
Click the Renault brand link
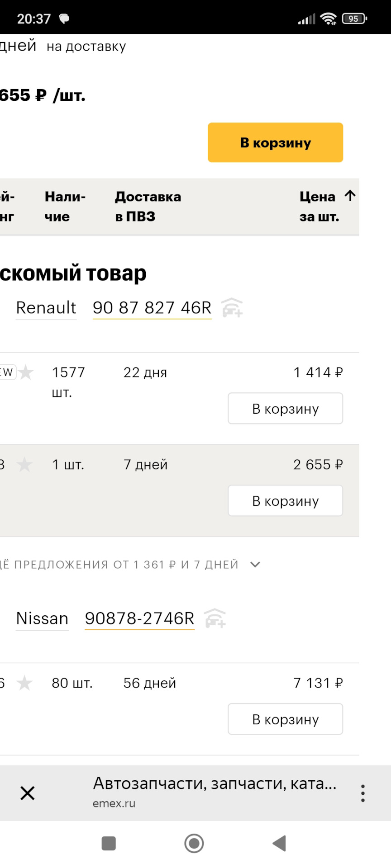46,308
